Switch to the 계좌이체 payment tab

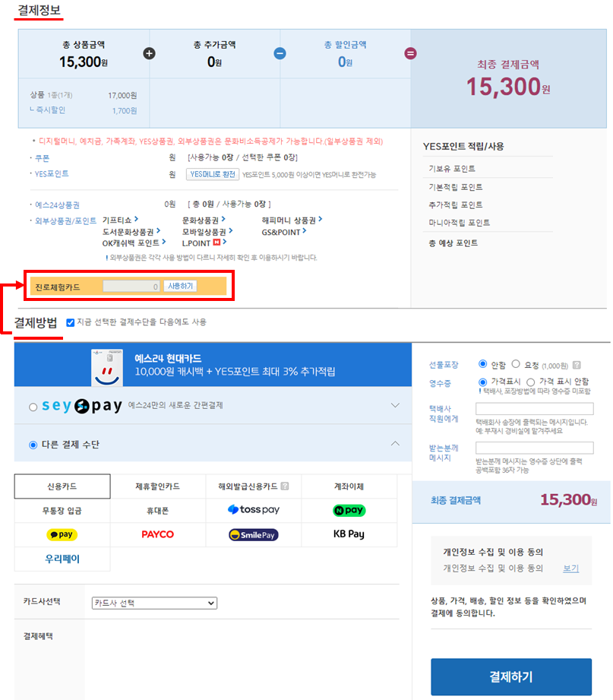[x=349, y=486]
